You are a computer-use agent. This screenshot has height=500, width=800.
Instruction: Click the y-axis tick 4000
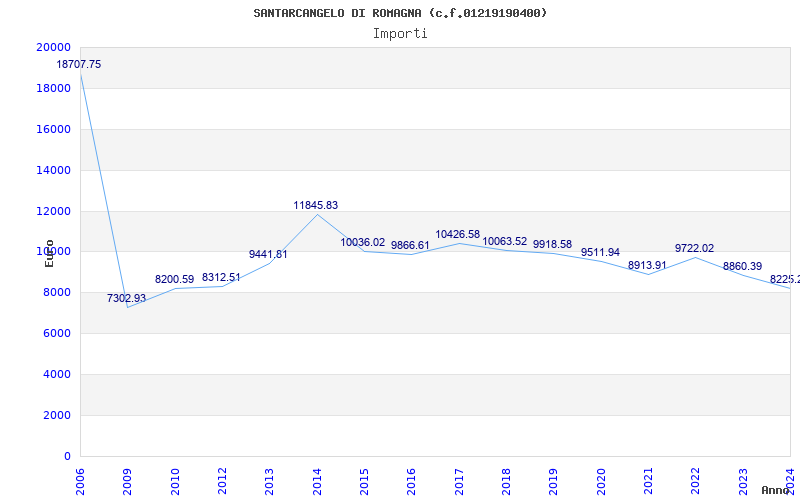coord(56,374)
